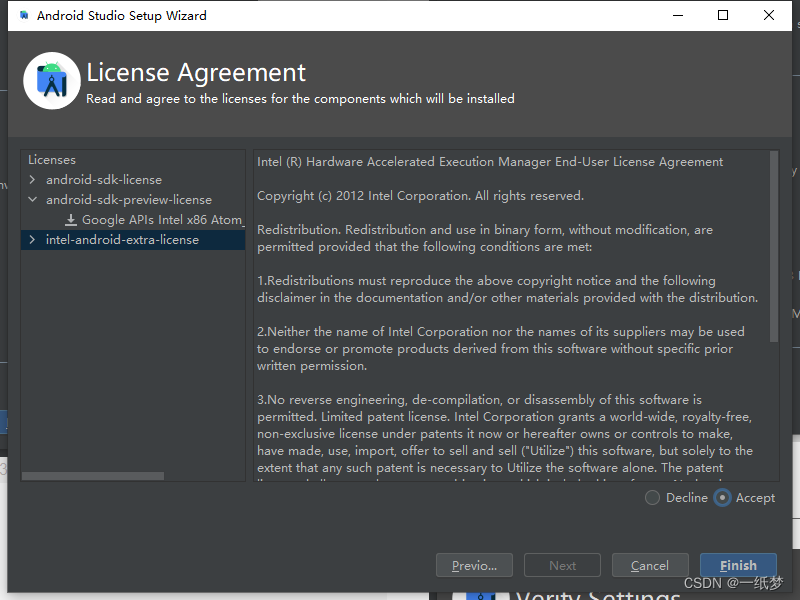Close the Android Studio Setup Wizard
This screenshot has width=800, height=600.
(x=769, y=15)
